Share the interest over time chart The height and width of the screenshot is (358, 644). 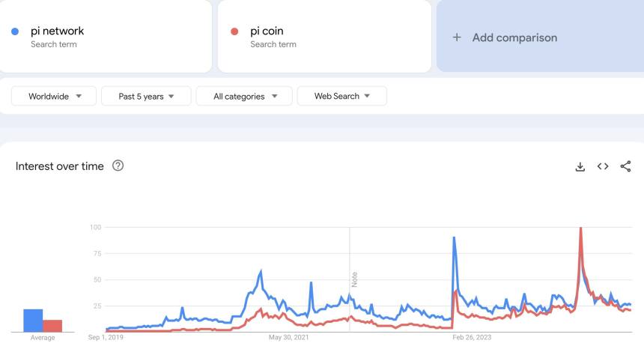coord(626,166)
